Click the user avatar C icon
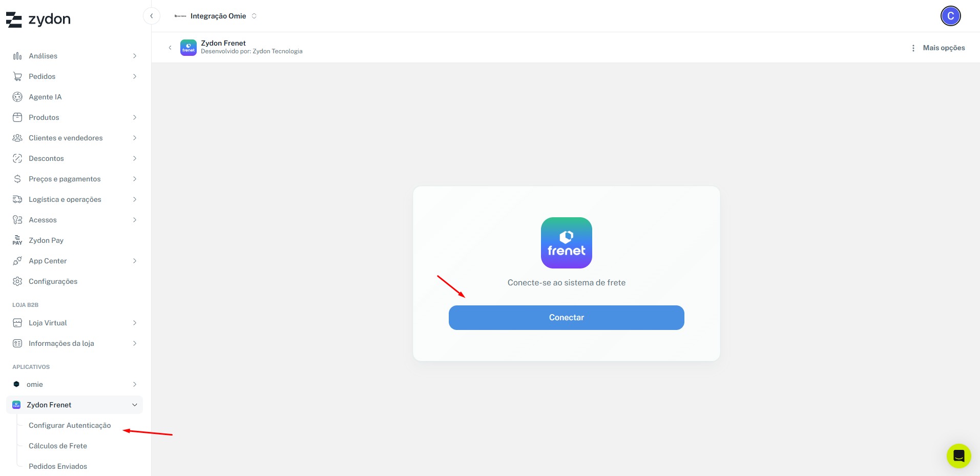The width and height of the screenshot is (980, 476). (x=950, y=16)
